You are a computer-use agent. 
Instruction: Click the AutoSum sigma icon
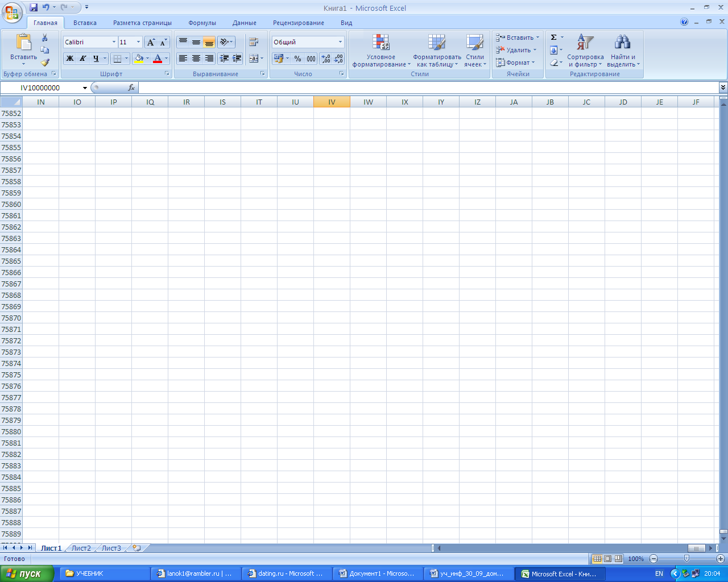tap(553, 38)
